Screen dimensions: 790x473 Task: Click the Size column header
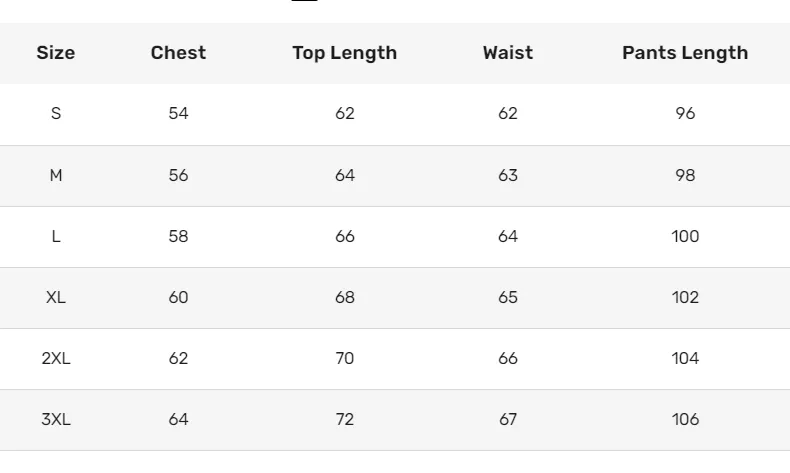pos(56,53)
